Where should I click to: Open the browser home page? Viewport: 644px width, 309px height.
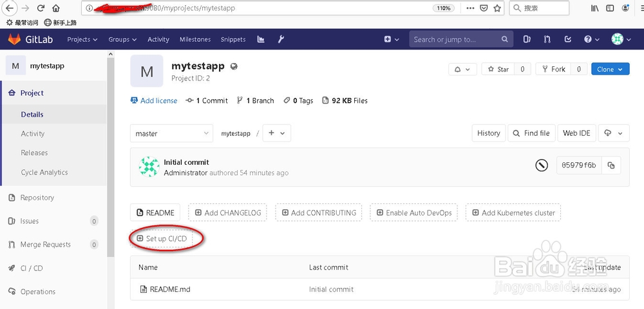click(56, 8)
